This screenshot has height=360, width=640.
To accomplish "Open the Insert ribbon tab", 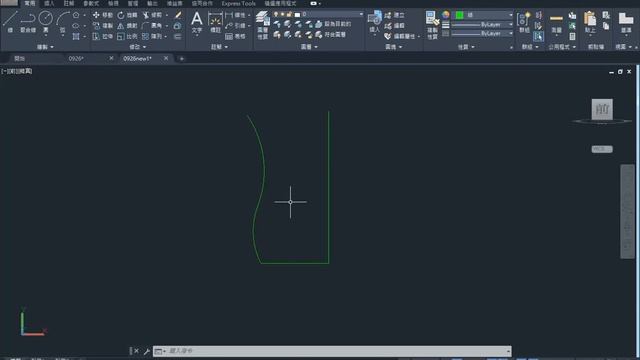I will coord(49,3).
